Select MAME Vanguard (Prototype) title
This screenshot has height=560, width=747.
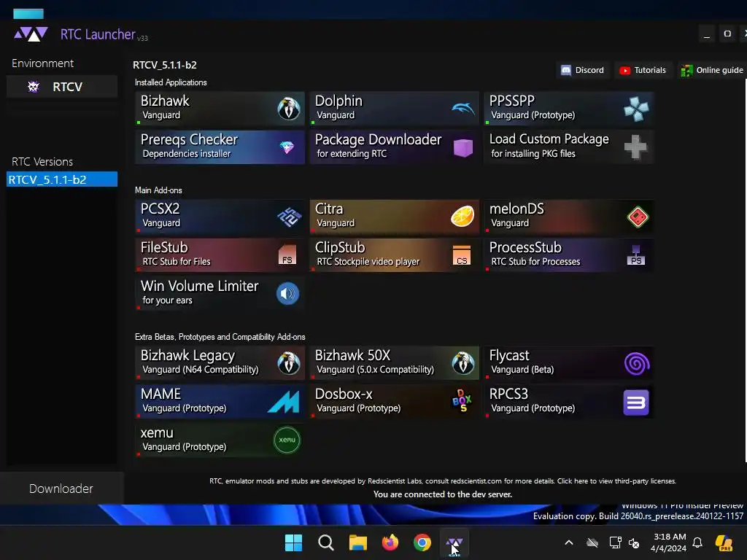[x=160, y=394]
